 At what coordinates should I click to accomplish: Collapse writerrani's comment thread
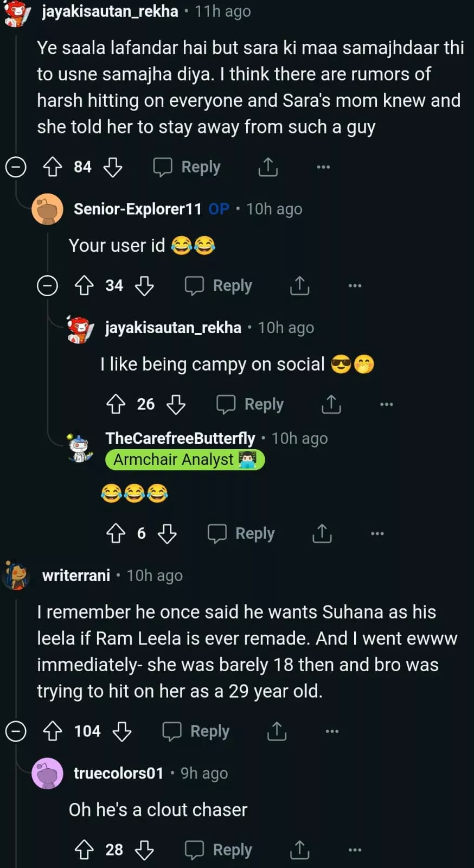pyautogui.click(x=16, y=731)
